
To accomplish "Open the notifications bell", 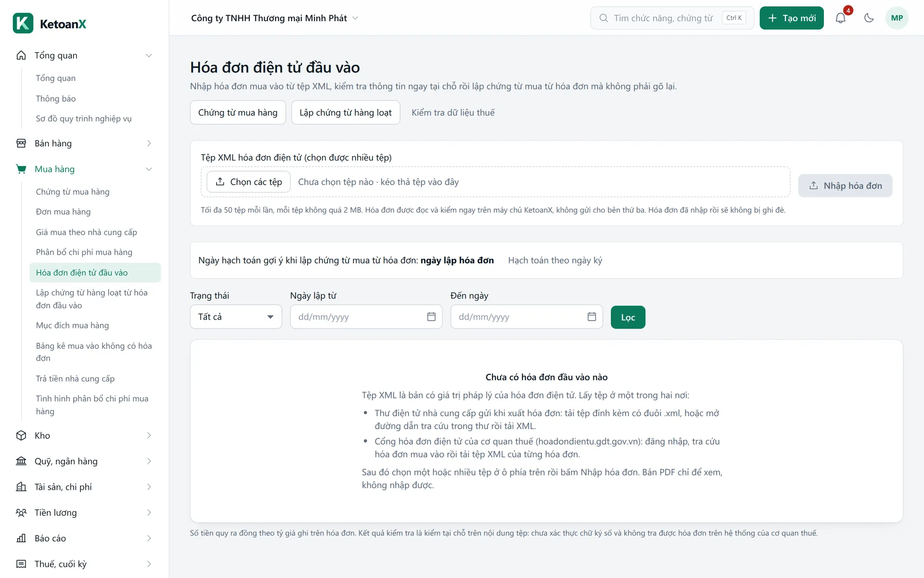I will (x=840, y=18).
